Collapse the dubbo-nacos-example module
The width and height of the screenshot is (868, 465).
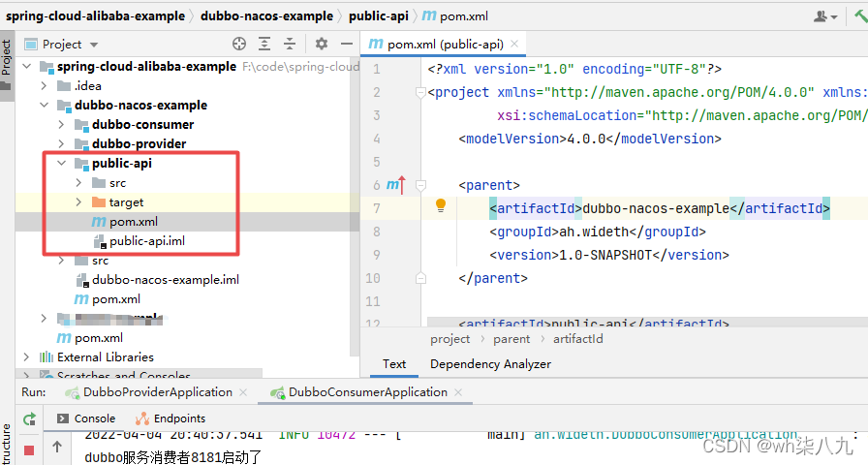(x=44, y=106)
